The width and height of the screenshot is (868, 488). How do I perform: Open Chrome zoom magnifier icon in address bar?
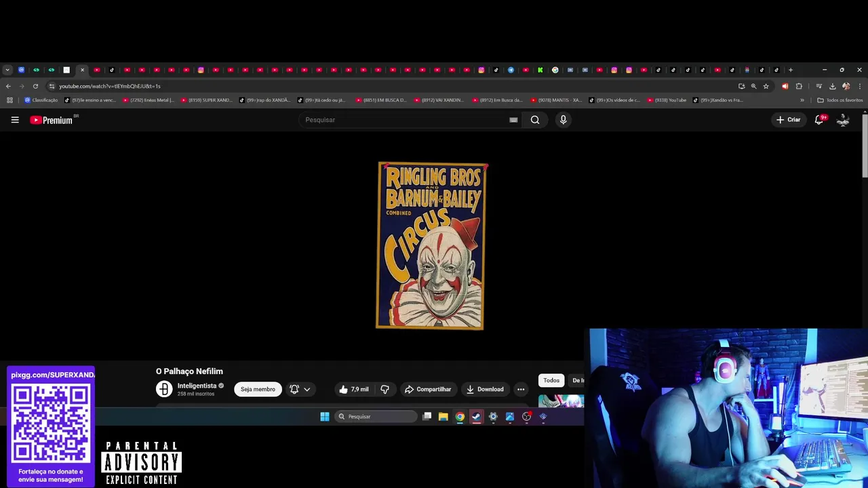753,86
